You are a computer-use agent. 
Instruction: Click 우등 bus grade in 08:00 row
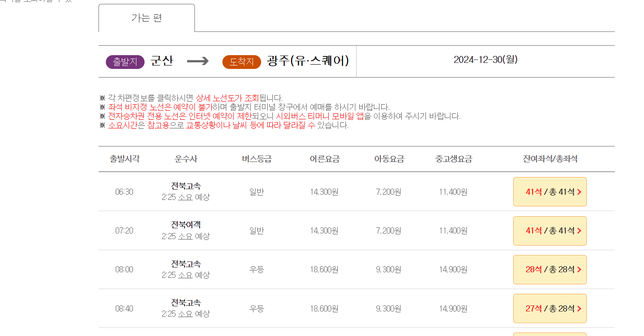[257, 269]
